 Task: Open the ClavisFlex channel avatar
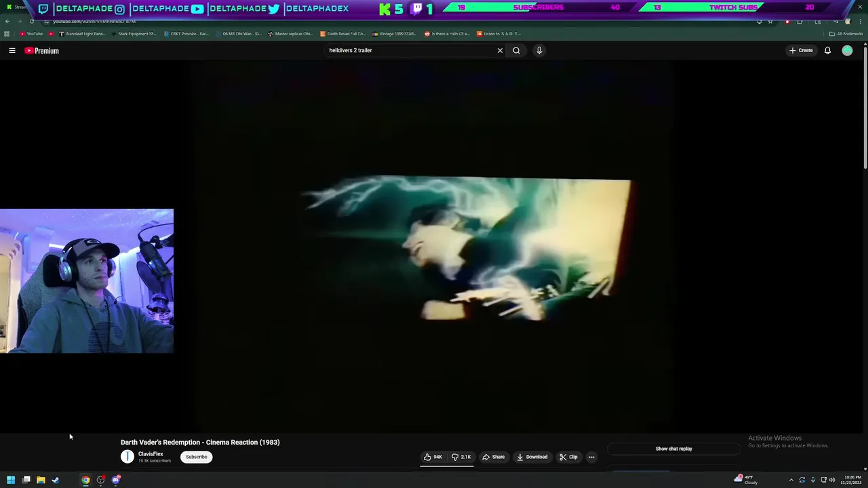pyautogui.click(x=127, y=457)
